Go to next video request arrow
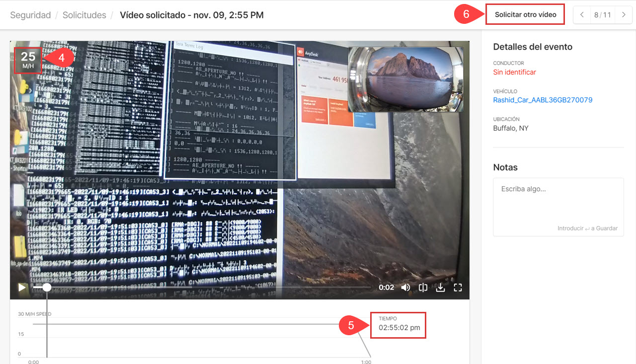 tap(624, 15)
